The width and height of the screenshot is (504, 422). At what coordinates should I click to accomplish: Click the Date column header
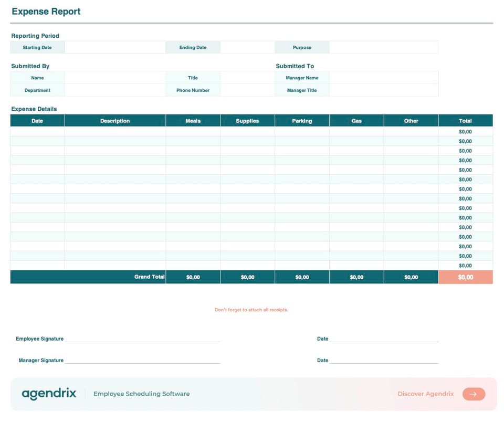(x=37, y=121)
